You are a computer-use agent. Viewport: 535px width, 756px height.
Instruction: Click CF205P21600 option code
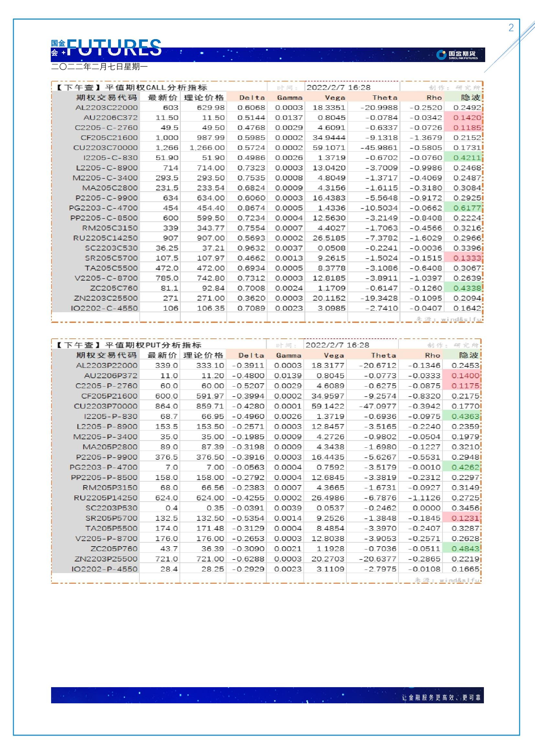[109, 396]
